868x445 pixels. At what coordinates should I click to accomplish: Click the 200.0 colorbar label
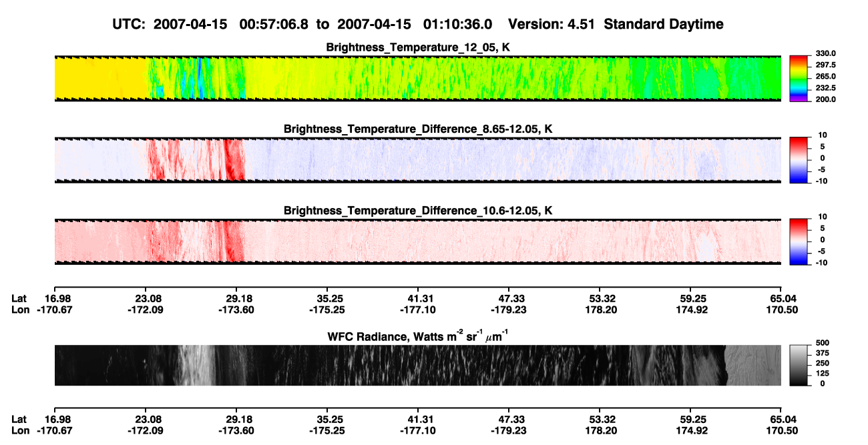click(x=825, y=99)
